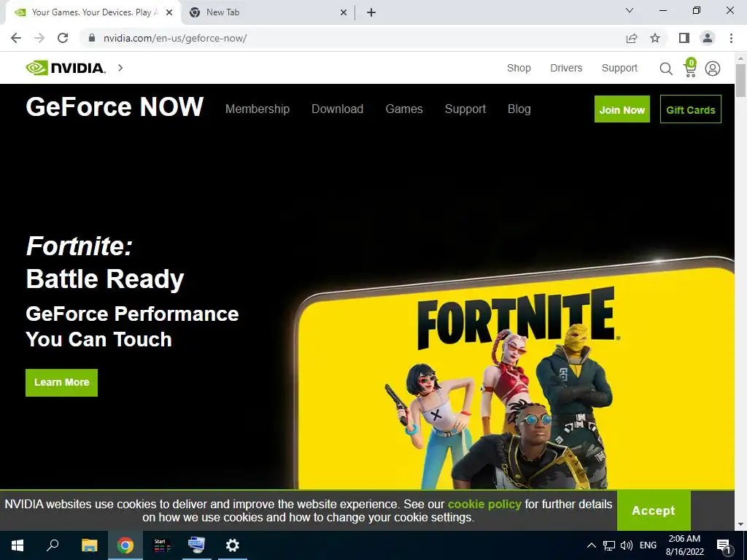The image size is (747, 560).
Task: Go back with the browser back arrow
Action: 16,38
